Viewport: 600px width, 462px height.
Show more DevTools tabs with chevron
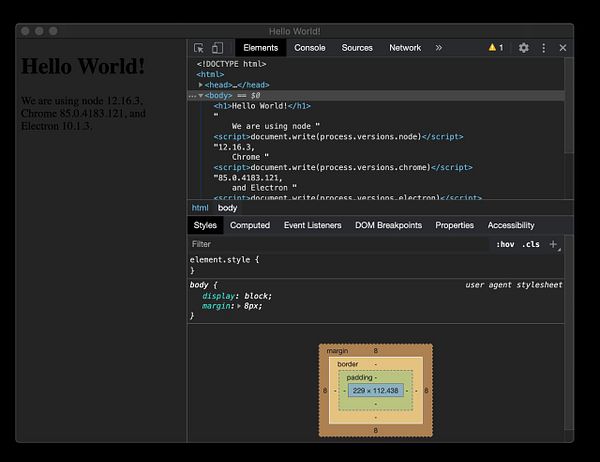point(438,48)
